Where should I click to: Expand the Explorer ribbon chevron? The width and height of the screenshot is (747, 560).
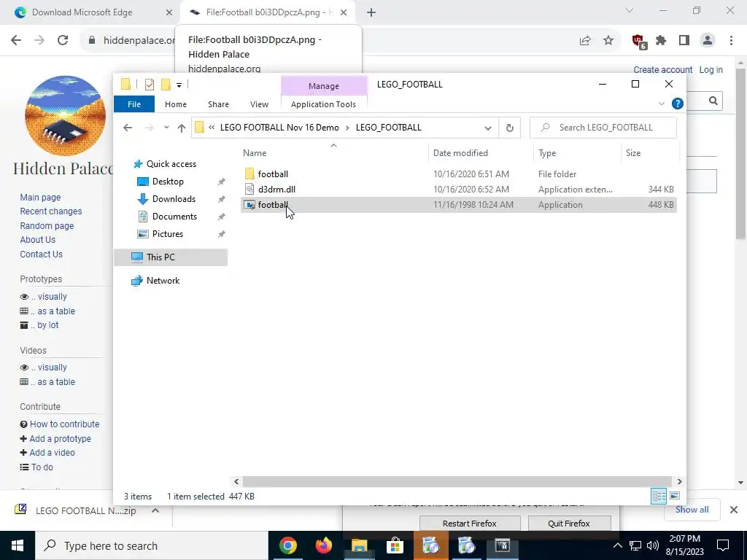click(x=661, y=104)
